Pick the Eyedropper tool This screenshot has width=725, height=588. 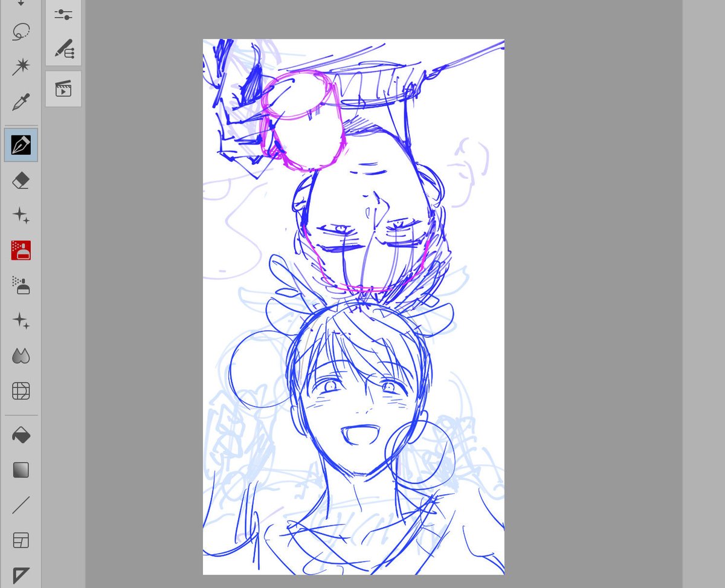21,102
